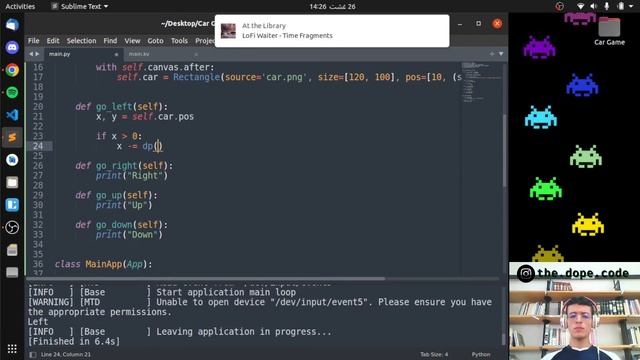Screen dimensions: 640x360
Task: Click the x, y = self.car.pos line
Action: click(x=144, y=116)
